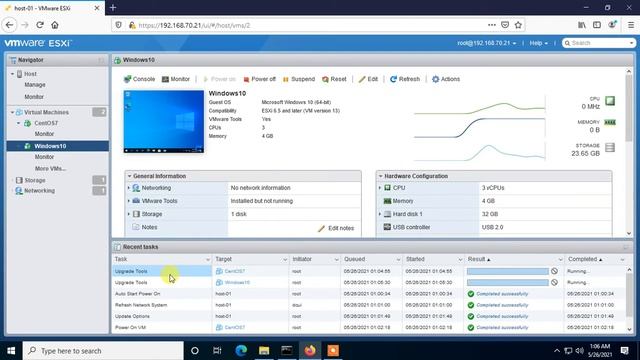Image resolution: width=640 pixels, height=360 pixels.
Task: Expand the Networking info row
Action: (x=129, y=188)
